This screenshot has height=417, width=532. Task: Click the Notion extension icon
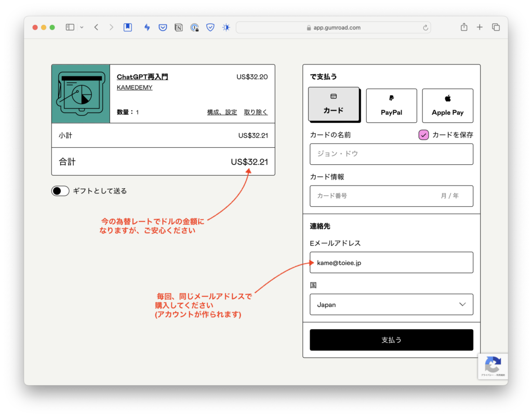pos(179,28)
